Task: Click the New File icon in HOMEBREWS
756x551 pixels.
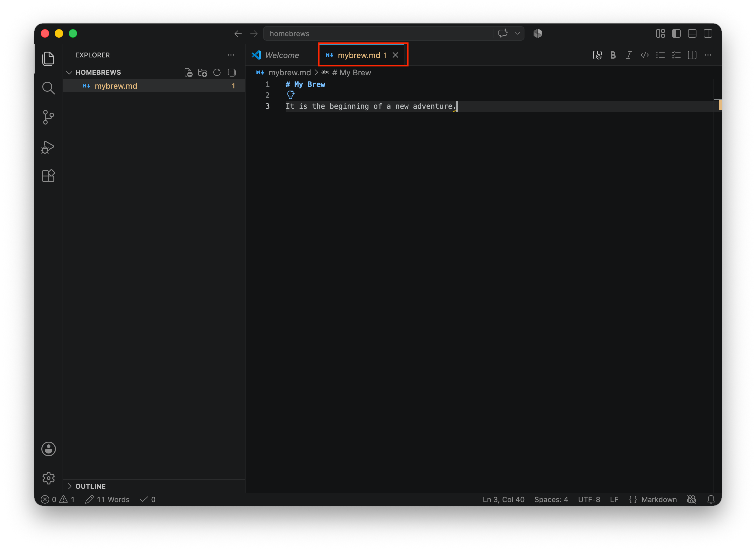Action: coord(188,73)
